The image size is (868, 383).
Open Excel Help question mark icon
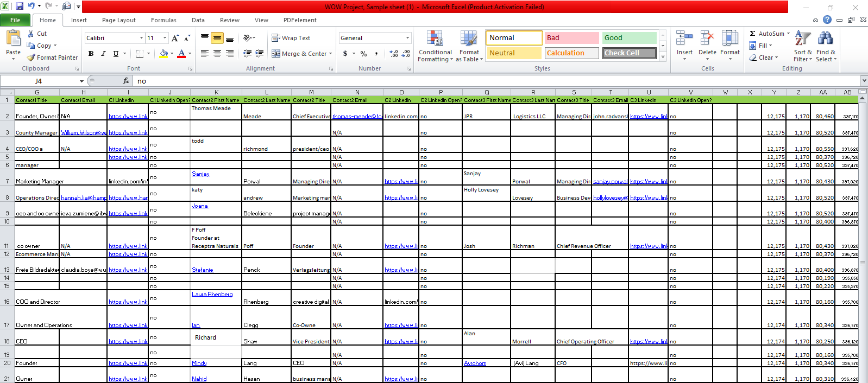point(827,20)
